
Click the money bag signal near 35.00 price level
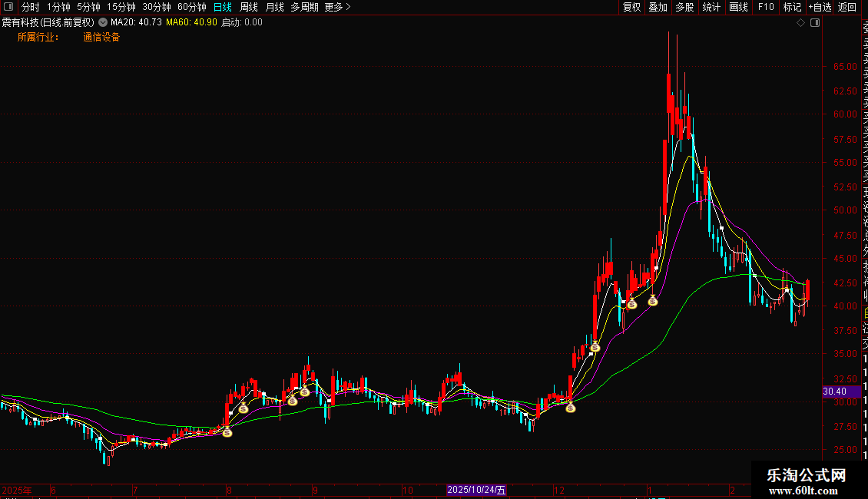(x=595, y=347)
